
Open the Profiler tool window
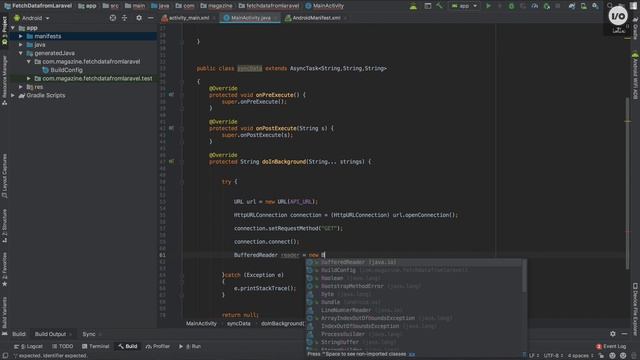point(158,346)
